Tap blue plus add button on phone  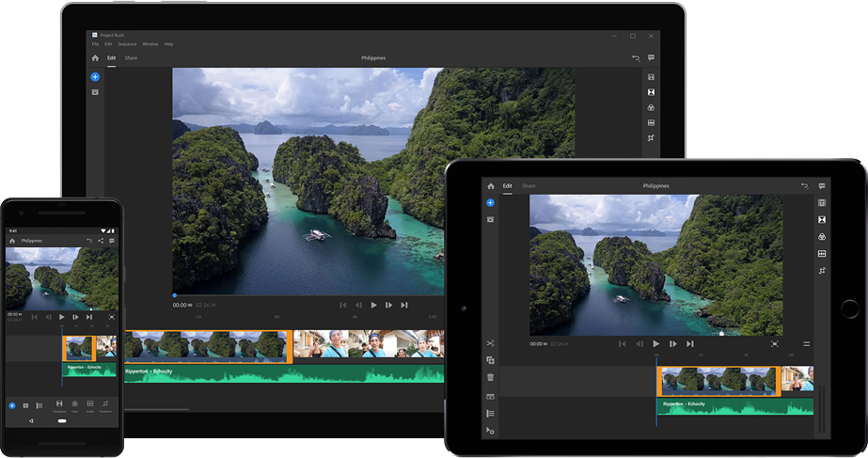[x=12, y=405]
